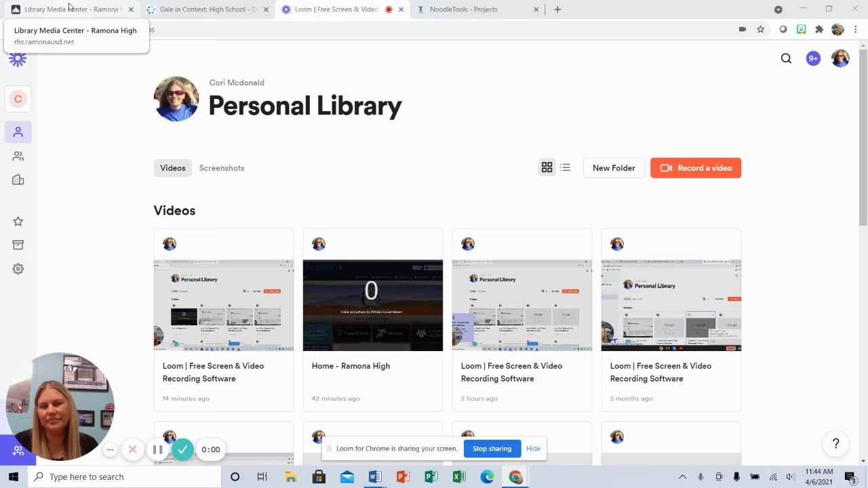
Task: Launch Word from the taskbar
Action: coord(375,476)
